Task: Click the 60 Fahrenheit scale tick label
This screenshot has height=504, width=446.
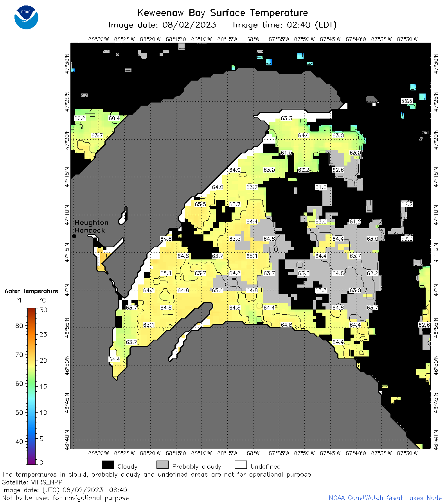Action: [x=19, y=384]
